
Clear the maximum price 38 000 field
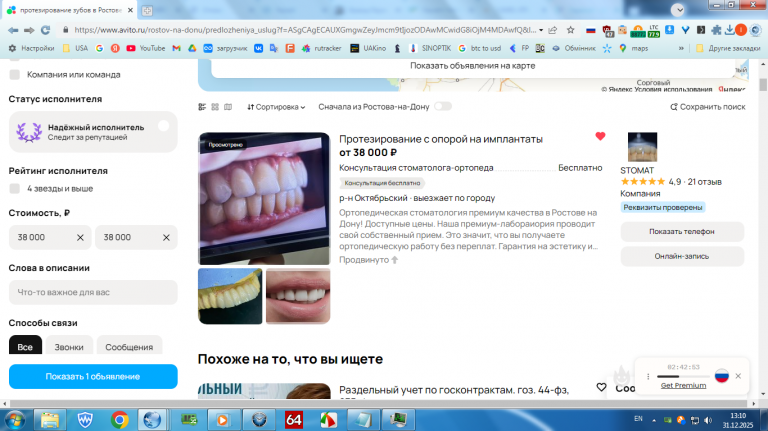point(166,238)
